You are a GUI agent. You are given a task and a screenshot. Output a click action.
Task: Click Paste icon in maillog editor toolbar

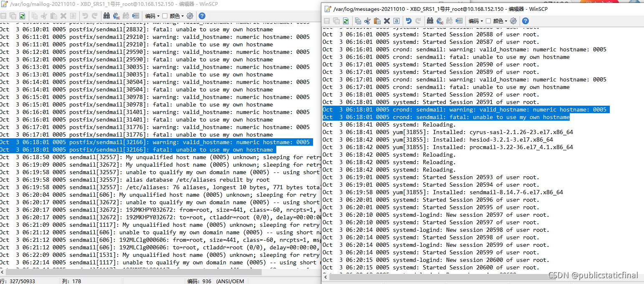click(53, 16)
